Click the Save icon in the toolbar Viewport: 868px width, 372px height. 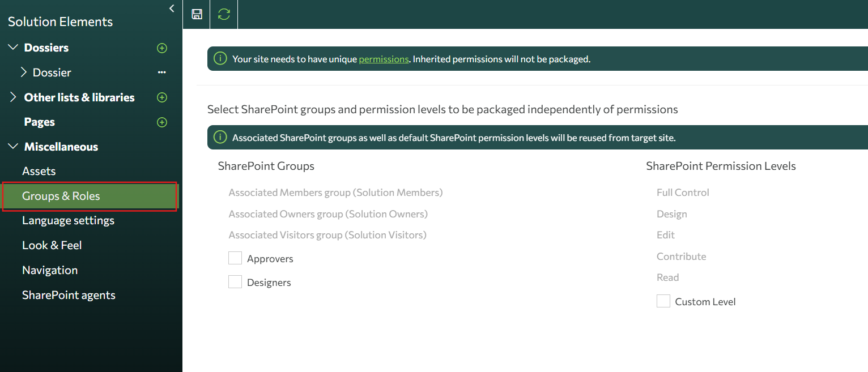(196, 14)
